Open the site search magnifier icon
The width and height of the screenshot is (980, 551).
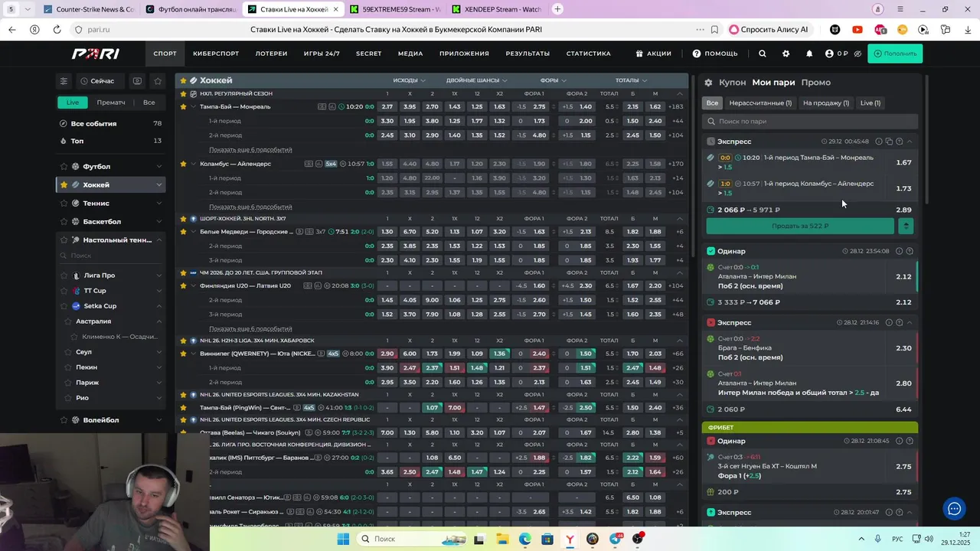pos(762,54)
